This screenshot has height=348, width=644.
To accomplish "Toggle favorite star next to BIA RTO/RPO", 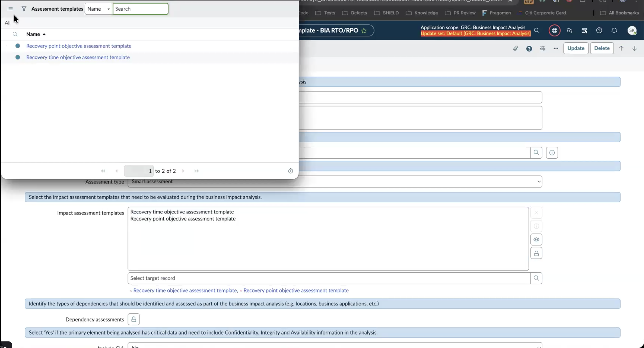I will [364, 30].
